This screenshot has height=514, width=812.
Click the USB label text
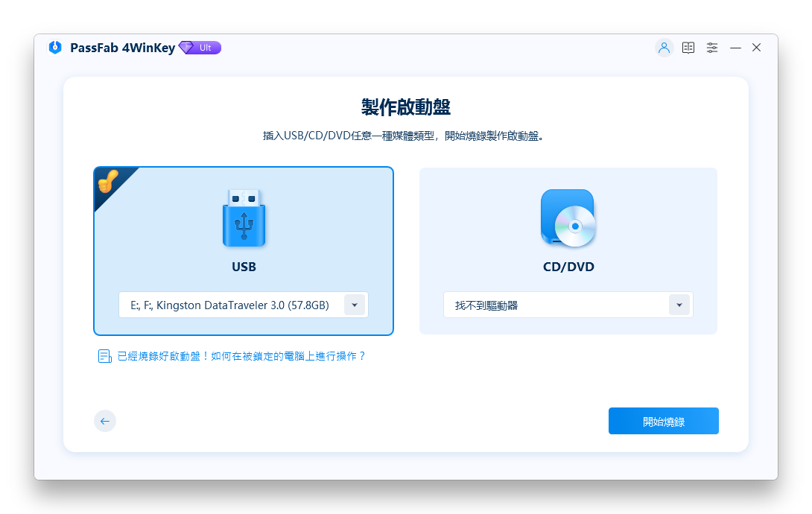[x=244, y=267]
